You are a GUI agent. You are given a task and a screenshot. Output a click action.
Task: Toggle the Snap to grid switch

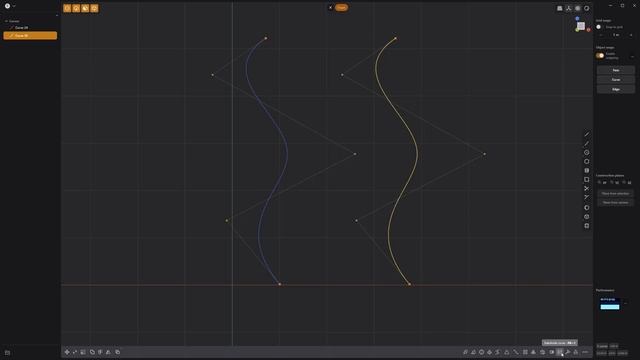(x=599, y=27)
